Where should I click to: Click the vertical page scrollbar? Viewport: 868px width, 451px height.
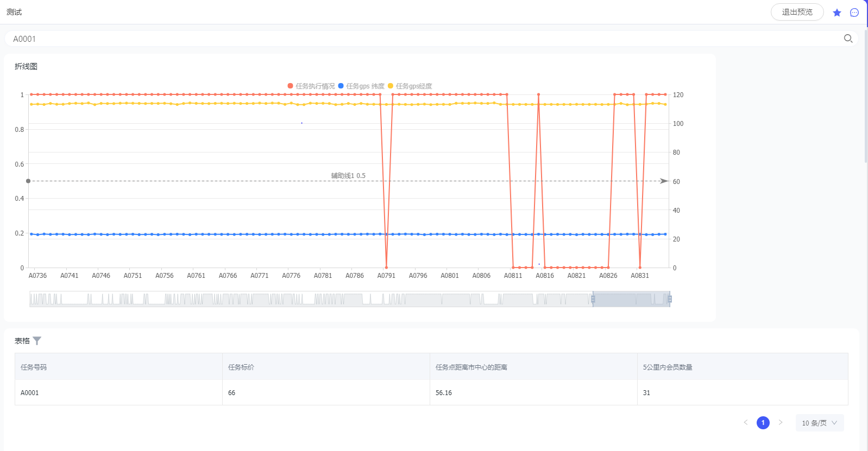[x=866, y=98]
